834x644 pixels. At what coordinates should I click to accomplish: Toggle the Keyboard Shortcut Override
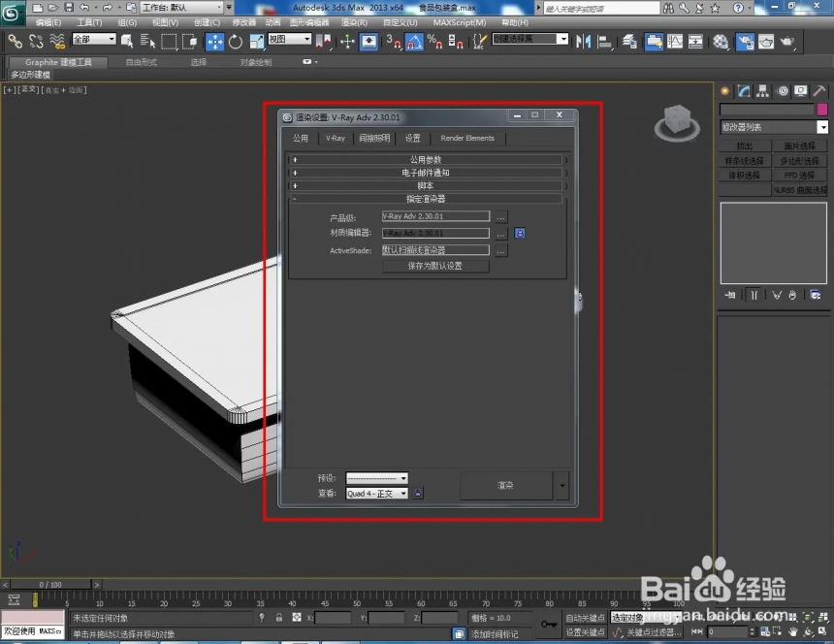click(369, 42)
